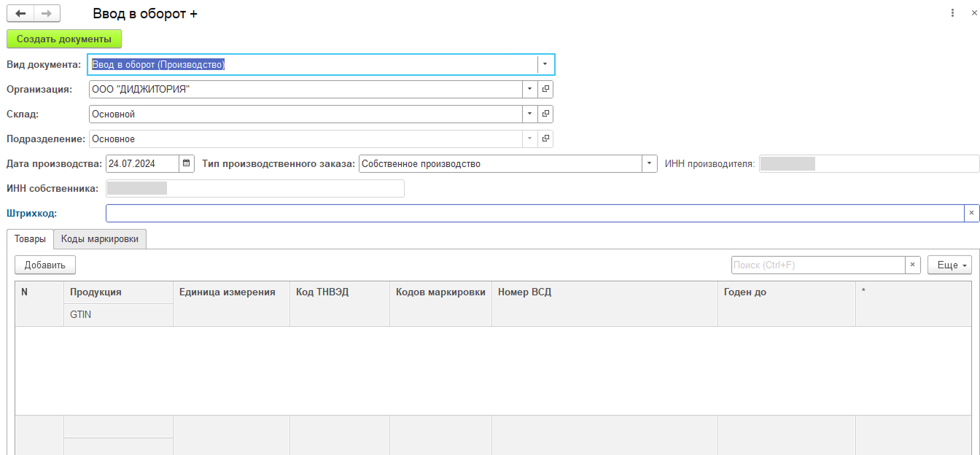The image size is (980, 455).
Task: Click the back navigation arrow
Action: 20,14
